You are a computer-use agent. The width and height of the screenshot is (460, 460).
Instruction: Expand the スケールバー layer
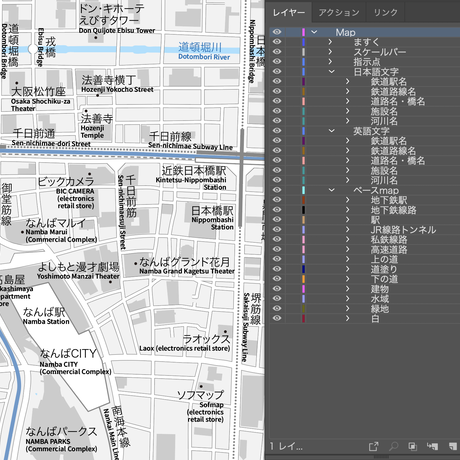point(330,52)
